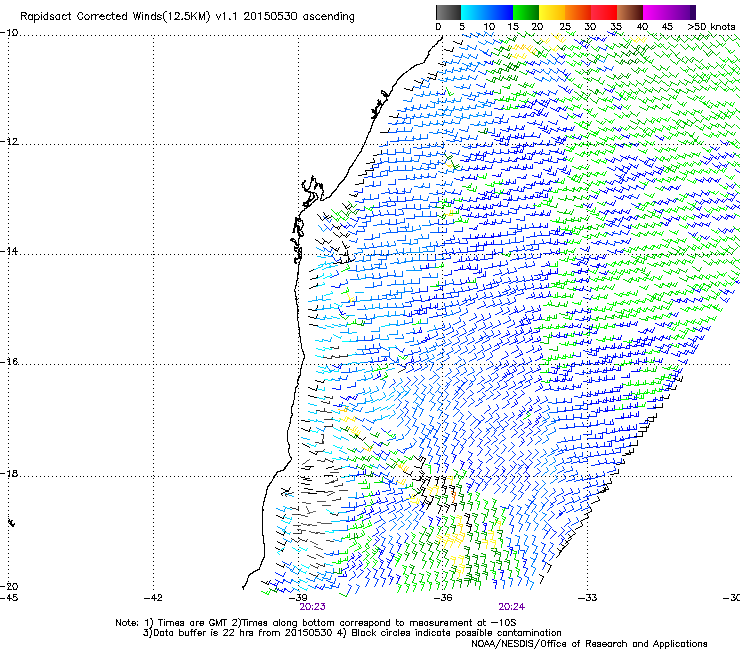Viewport: 740px width, 650px height.
Task: Click the -33 longitude axis label
Action: (x=588, y=598)
